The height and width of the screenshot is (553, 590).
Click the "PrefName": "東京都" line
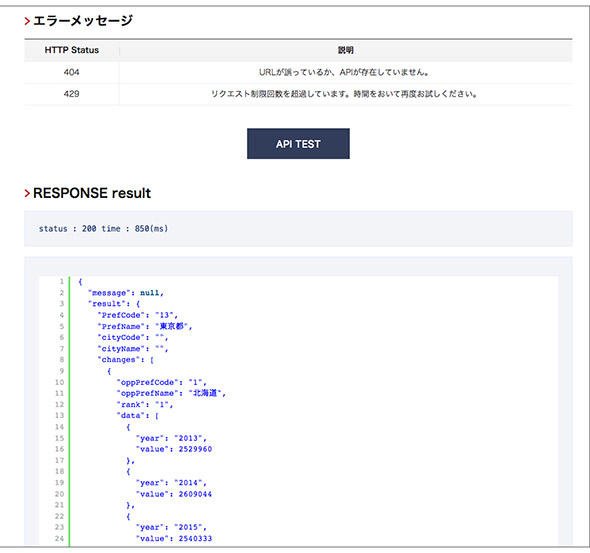145,326
